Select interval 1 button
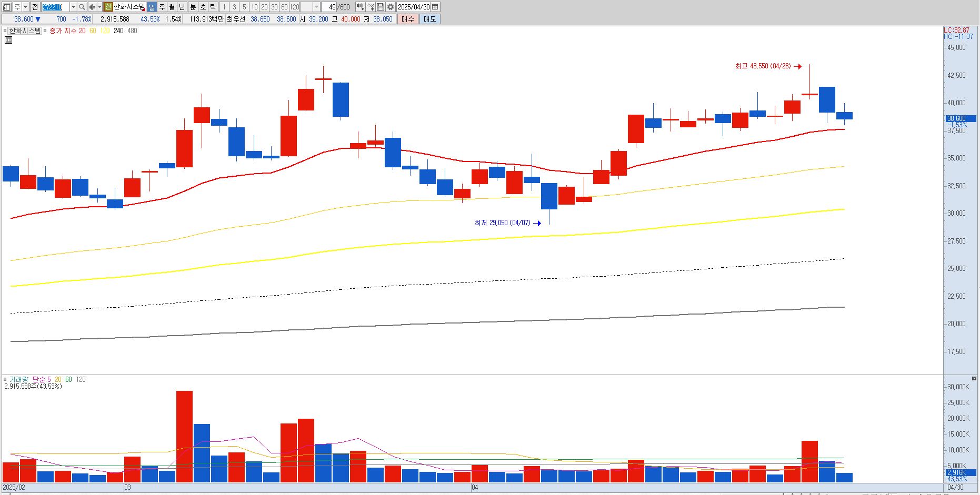 coord(224,7)
